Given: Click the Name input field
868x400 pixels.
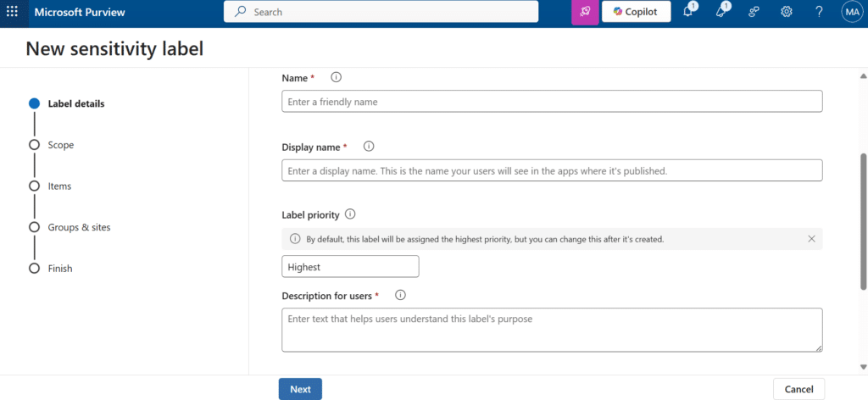Looking at the screenshot, I should point(551,102).
